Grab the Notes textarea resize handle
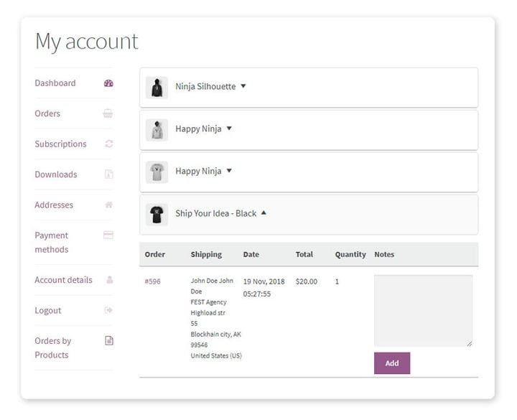This screenshot has width=517, height=420. click(470, 344)
